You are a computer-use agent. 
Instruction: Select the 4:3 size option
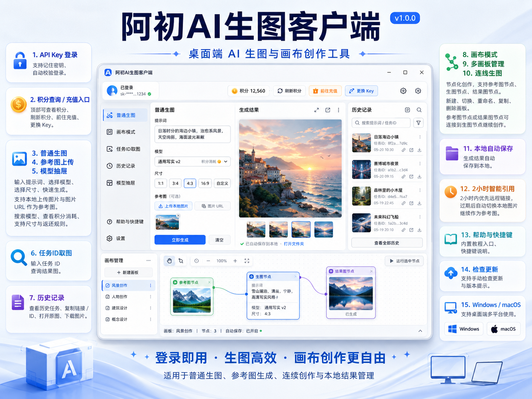190,183
